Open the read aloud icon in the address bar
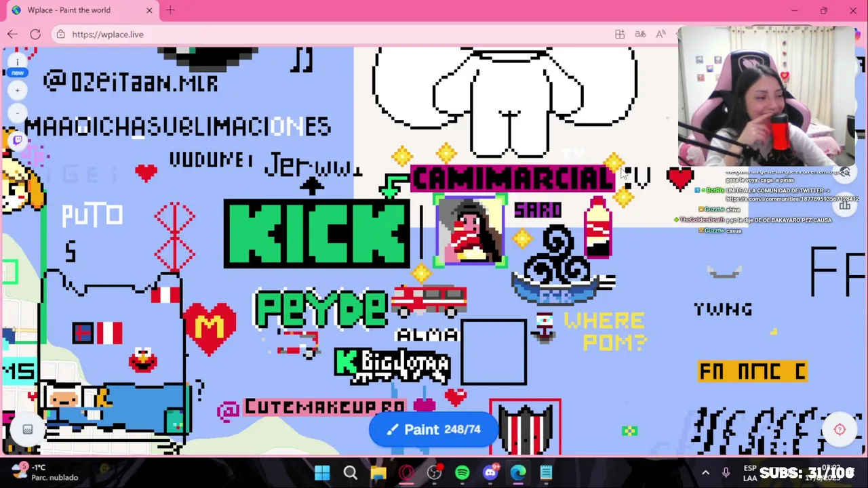This screenshot has height=488, width=868. coord(660,34)
